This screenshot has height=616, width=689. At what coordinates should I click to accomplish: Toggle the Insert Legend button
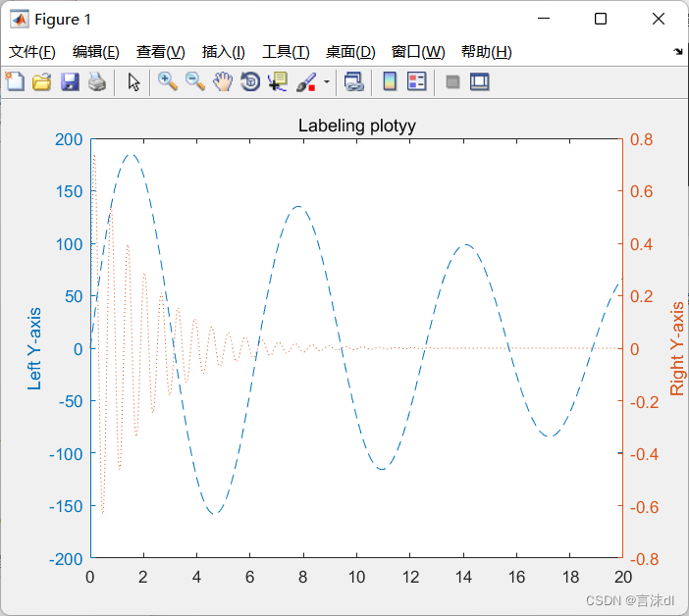[417, 82]
